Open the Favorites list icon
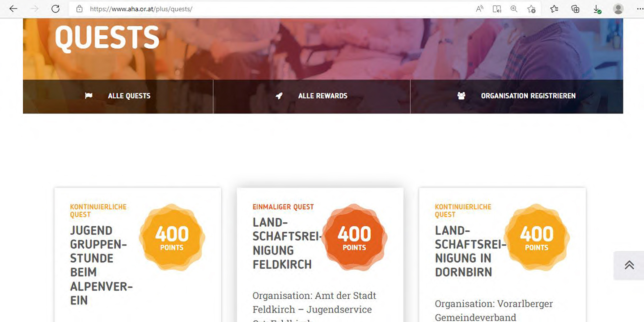Viewport: 644px width, 322px height. pos(554,9)
